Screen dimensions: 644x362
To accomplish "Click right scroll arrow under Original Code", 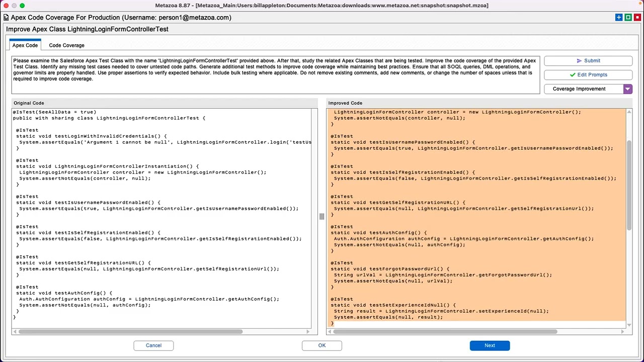I will pyautogui.click(x=308, y=331).
